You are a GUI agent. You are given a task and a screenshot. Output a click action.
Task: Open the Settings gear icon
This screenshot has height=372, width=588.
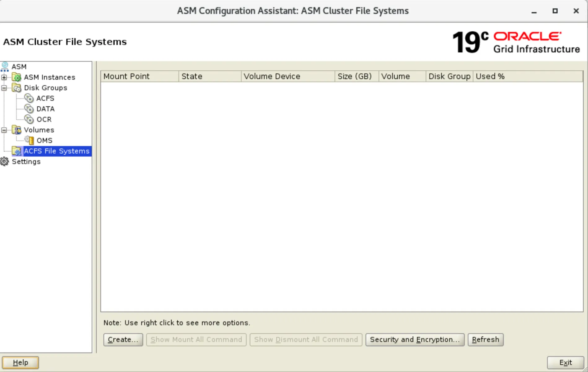point(5,162)
